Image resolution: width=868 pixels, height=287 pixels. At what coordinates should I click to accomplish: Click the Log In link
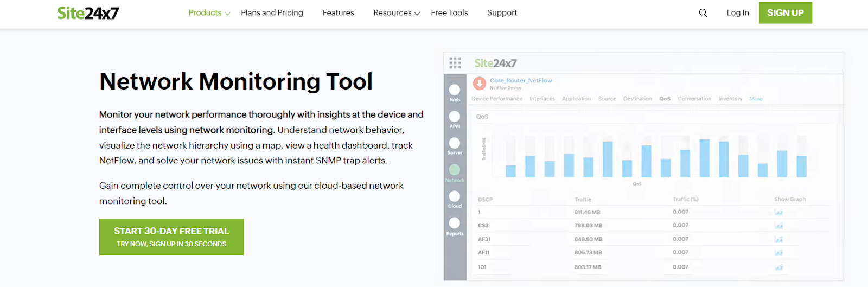(x=738, y=12)
